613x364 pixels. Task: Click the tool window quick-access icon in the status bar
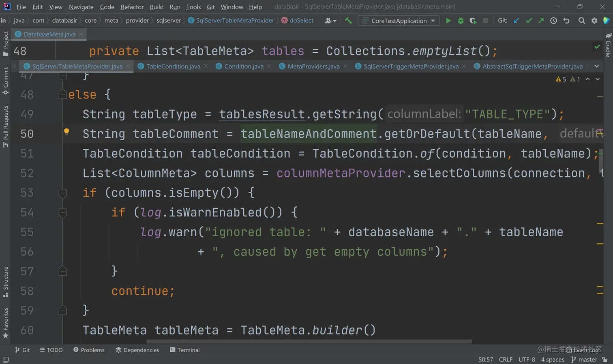click(x=6, y=360)
